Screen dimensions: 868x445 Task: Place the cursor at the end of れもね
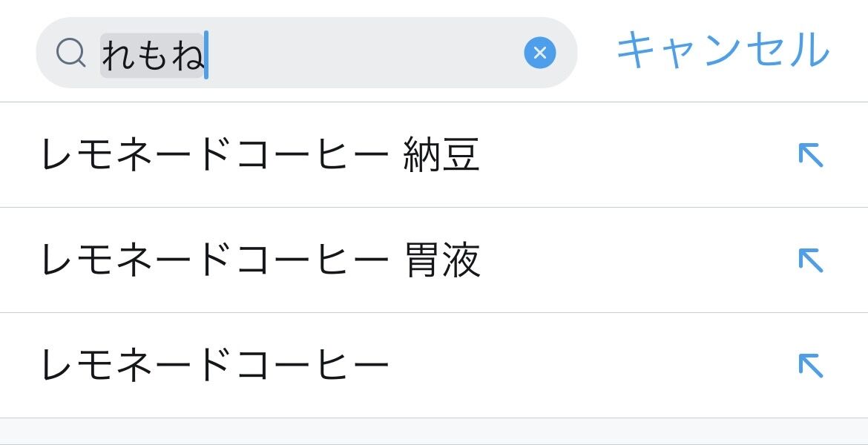coord(206,56)
